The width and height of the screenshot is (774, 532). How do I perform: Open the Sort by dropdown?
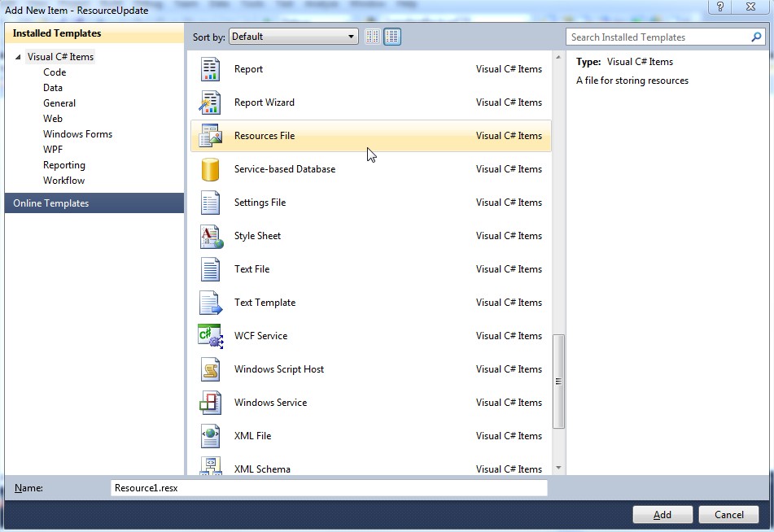(x=294, y=37)
